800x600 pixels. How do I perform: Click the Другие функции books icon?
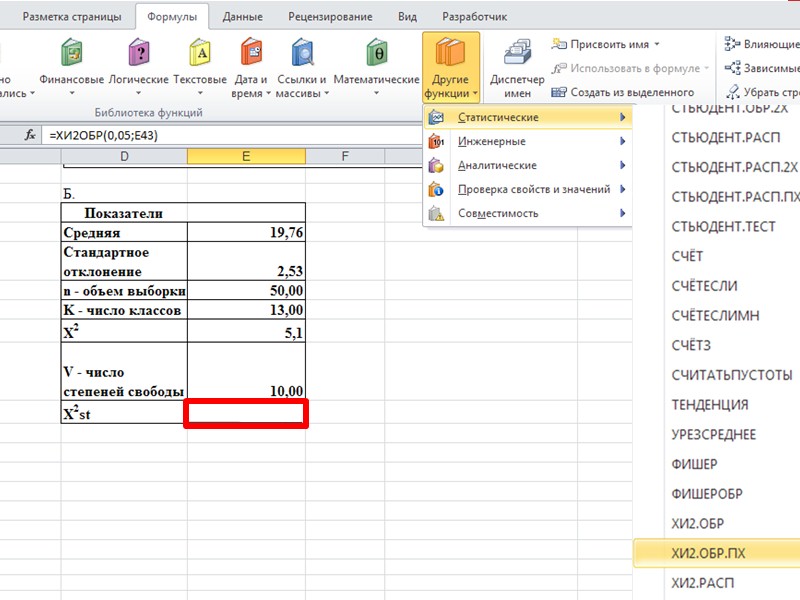pos(450,52)
